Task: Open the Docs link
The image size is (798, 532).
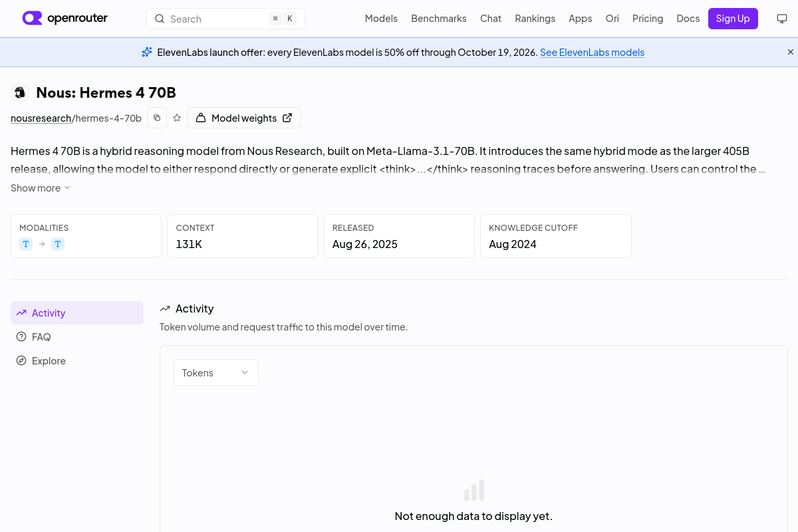Action: 688,19
